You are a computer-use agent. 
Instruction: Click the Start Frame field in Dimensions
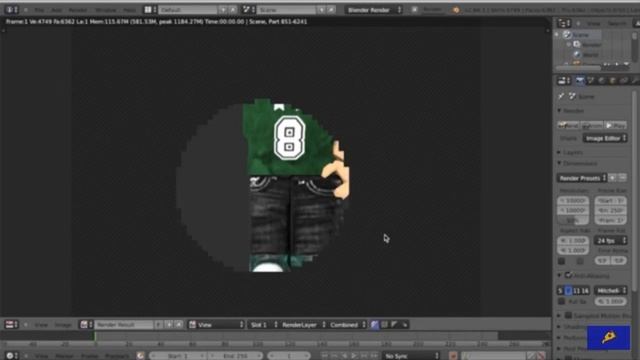pyautogui.click(x=610, y=201)
